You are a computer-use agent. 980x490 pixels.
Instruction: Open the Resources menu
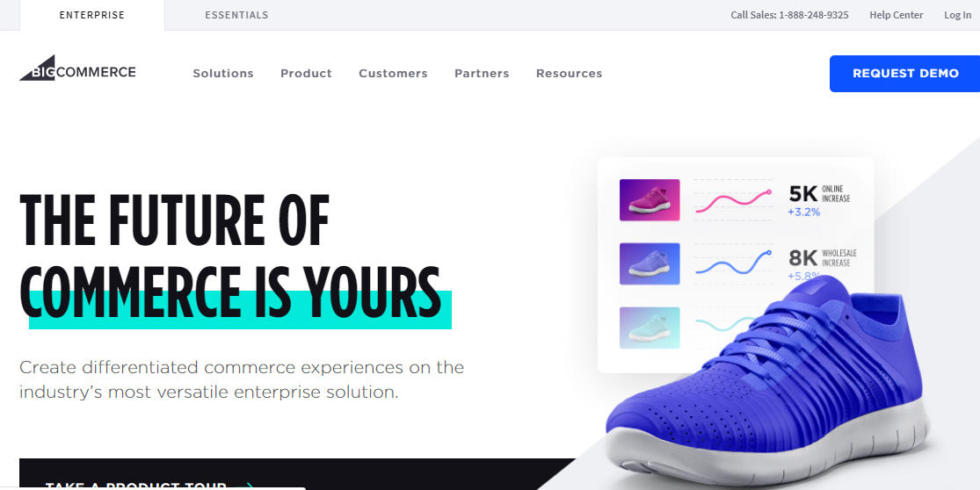point(570,73)
